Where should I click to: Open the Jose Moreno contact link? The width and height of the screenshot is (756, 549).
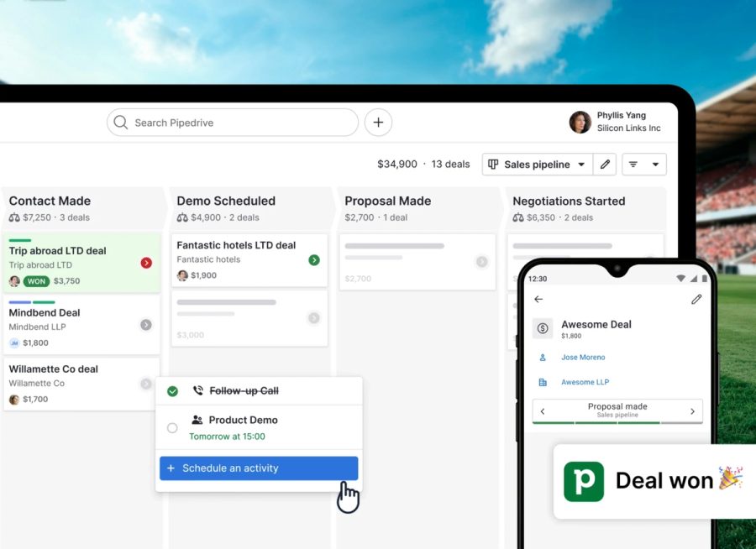[x=583, y=357]
